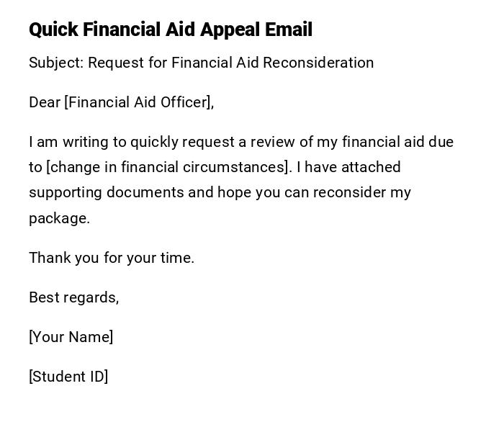Click the word "Dear" in the greeting
The image size is (504, 422).
click(45, 102)
